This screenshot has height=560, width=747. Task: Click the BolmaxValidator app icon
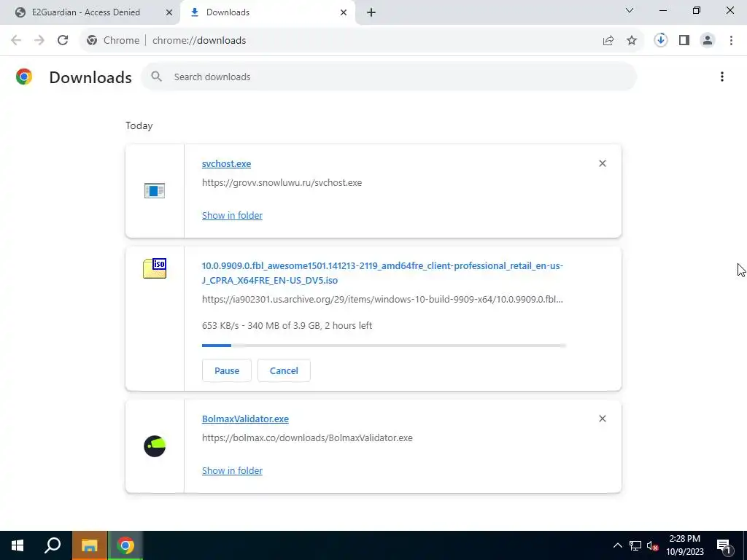coord(155,446)
